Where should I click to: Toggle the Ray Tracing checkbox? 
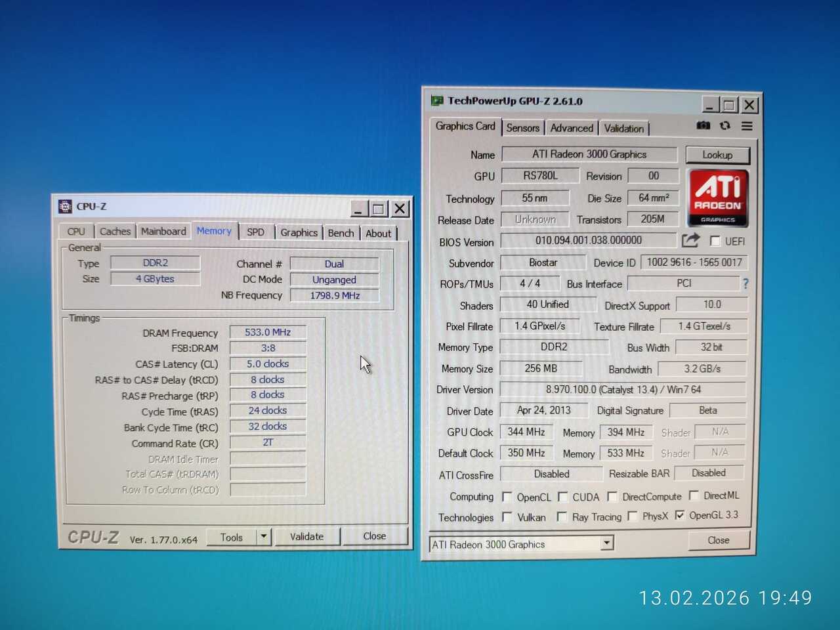tap(562, 517)
